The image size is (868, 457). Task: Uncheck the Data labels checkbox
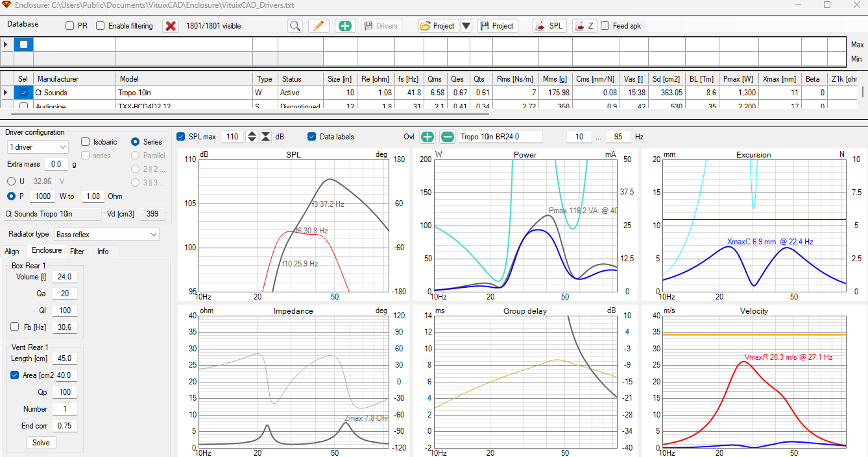point(312,137)
